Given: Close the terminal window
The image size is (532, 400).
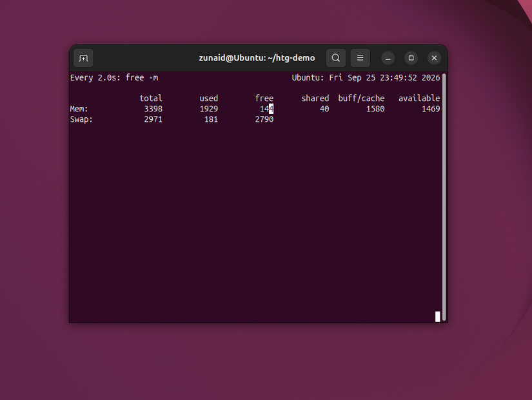Looking at the screenshot, I should point(434,58).
